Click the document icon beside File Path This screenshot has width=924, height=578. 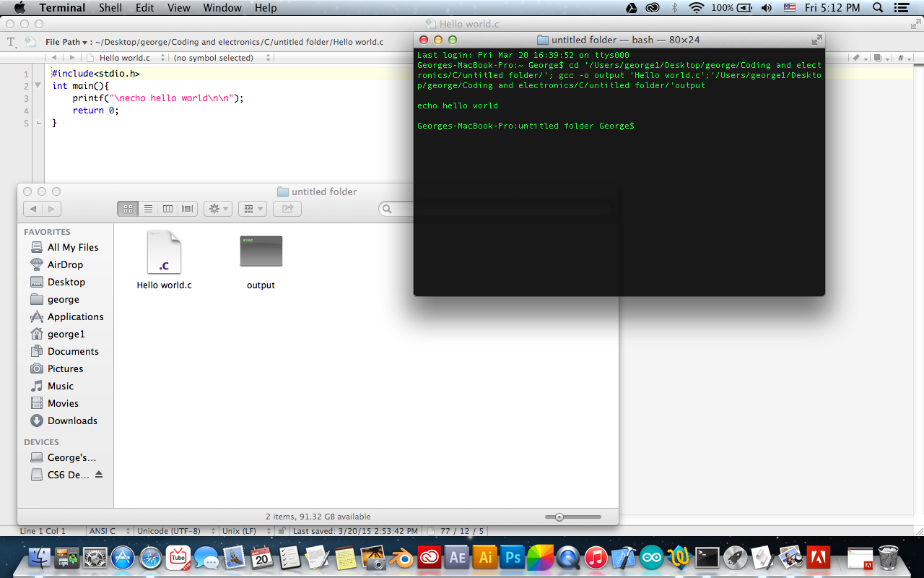(x=30, y=42)
